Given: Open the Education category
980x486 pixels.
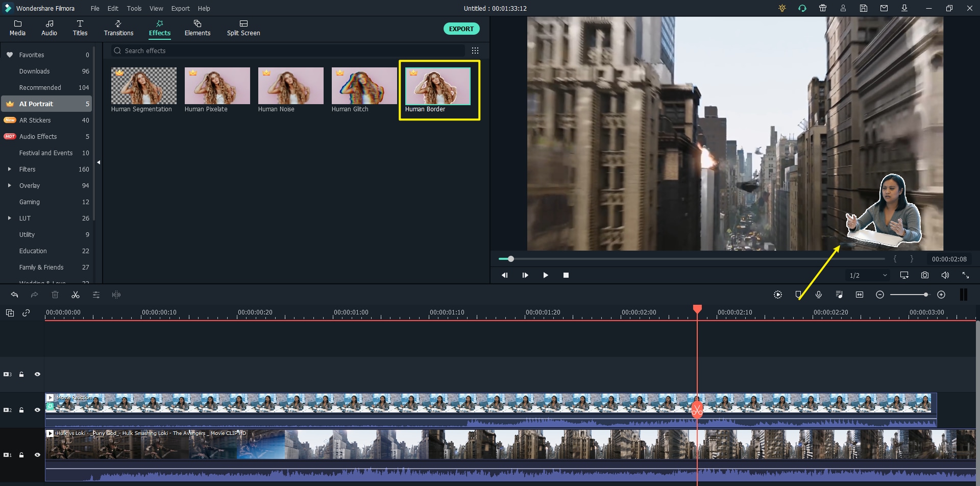Looking at the screenshot, I should pos(46,251).
